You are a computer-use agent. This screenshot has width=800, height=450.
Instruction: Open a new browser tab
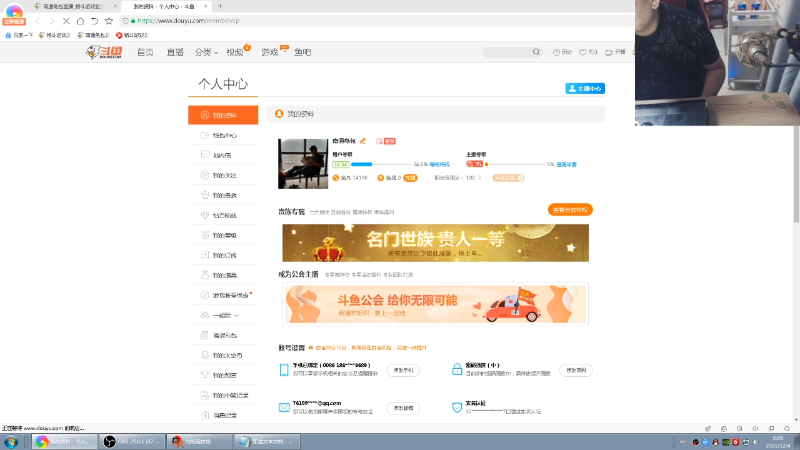click(220, 6)
